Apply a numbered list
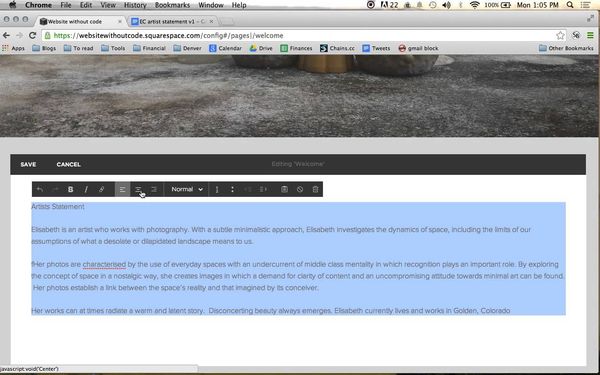Viewport: 600px width, 375px height. pyautogui.click(x=217, y=189)
